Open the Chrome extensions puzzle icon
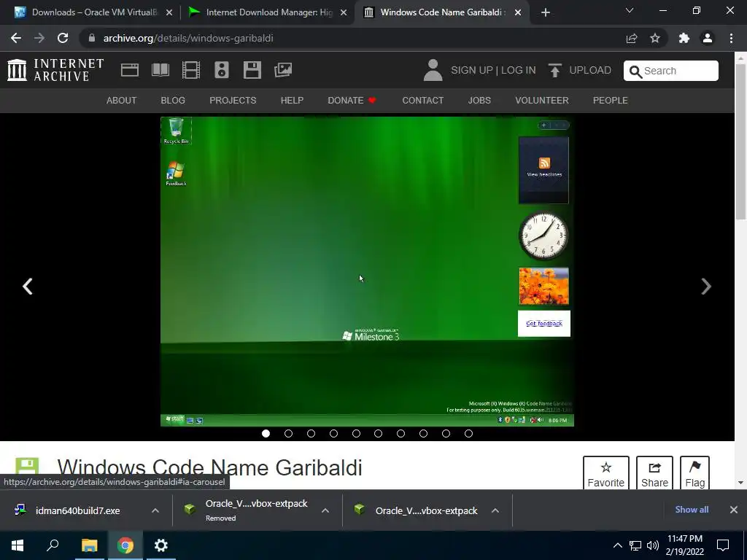The image size is (747, 560). (x=684, y=38)
